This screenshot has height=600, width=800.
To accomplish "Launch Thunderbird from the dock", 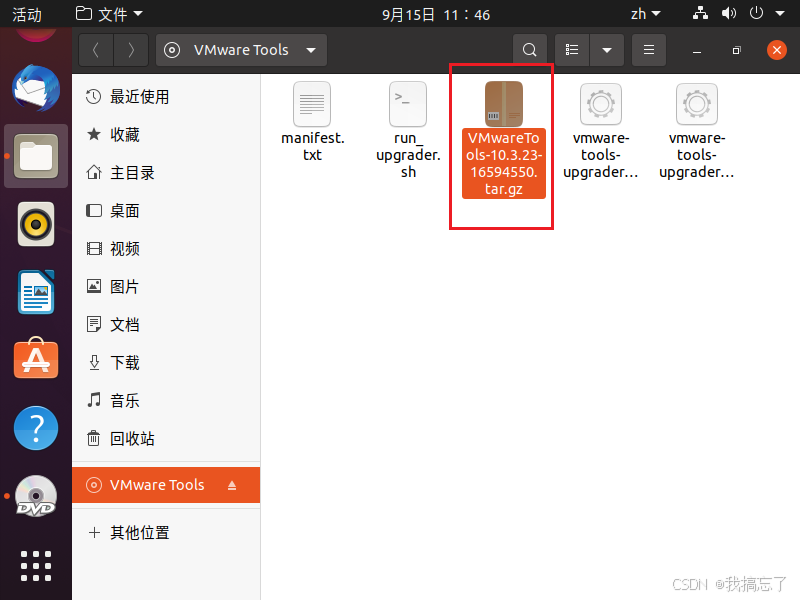I will [x=36, y=88].
